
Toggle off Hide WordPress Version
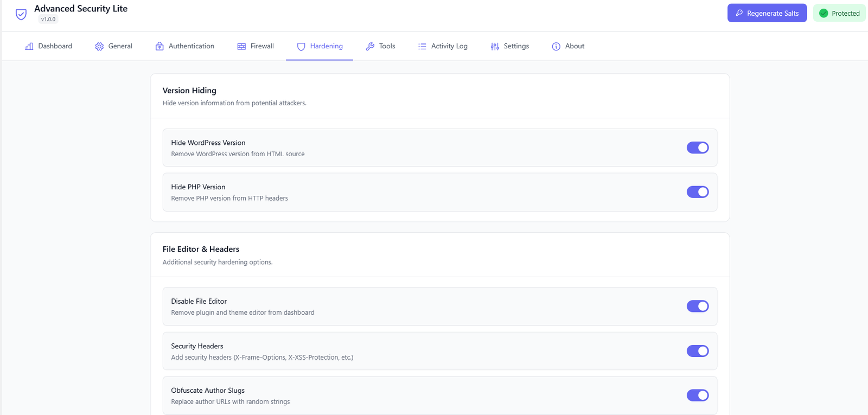pos(697,148)
